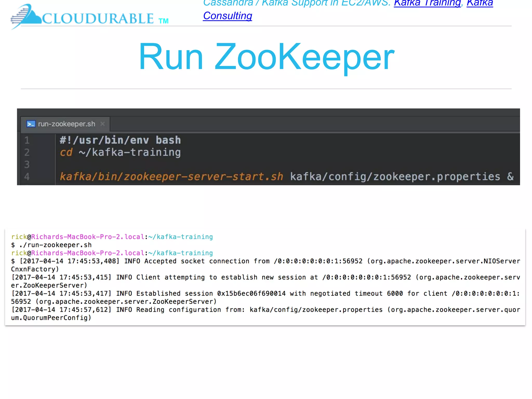The image size is (532, 399).
Task: Click line number 2 in the gutter
Action: (27, 152)
